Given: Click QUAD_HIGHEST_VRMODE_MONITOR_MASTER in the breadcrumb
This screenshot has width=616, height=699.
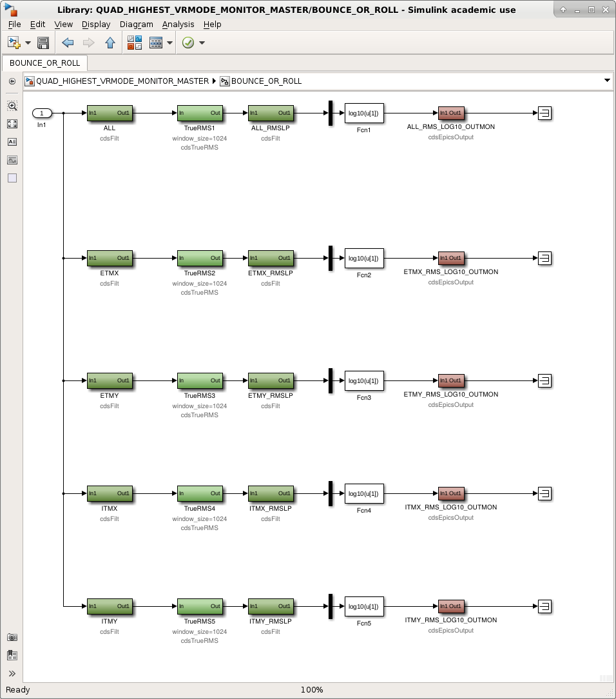Looking at the screenshot, I should coord(122,81).
